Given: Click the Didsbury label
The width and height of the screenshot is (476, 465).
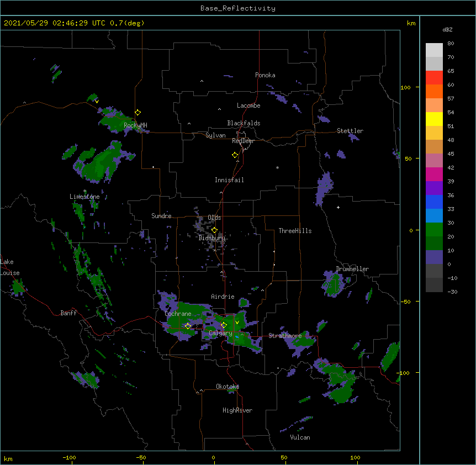Looking at the screenshot, I should point(212,238).
